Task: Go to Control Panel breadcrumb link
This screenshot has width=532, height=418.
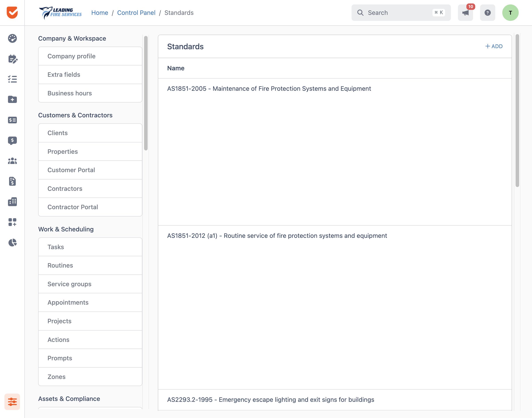Action: pos(136,13)
